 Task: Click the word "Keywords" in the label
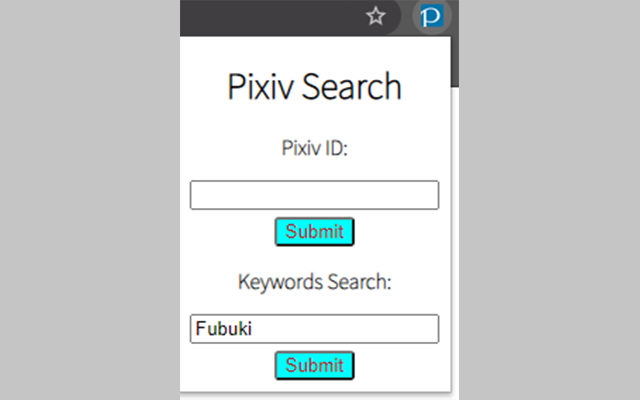[x=280, y=281]
